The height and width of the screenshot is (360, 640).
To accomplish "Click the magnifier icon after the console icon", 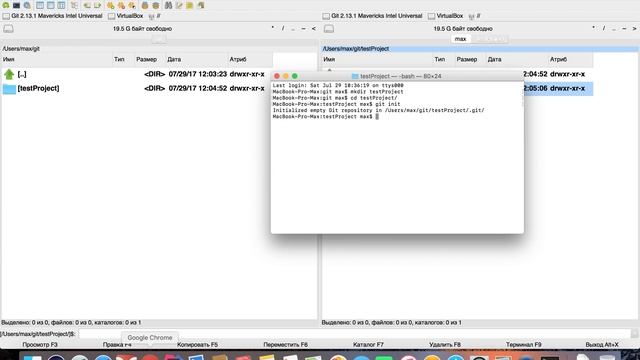I will 27,5.
